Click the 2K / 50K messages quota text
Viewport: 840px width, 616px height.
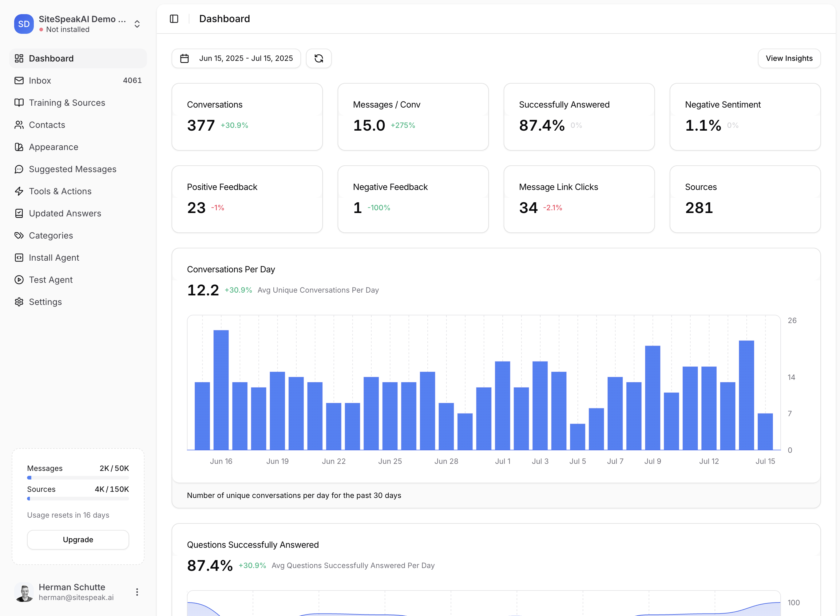(x=114, y=468)
